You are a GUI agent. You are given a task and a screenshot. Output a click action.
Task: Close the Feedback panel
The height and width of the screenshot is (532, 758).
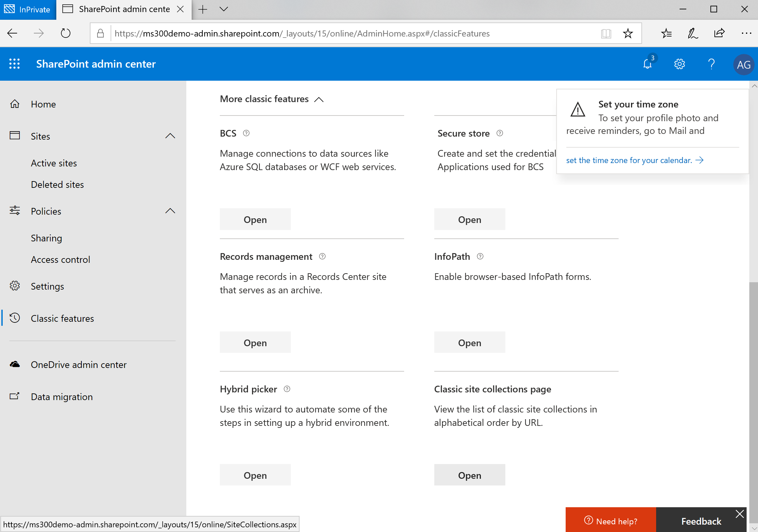[x=740, y=514]
